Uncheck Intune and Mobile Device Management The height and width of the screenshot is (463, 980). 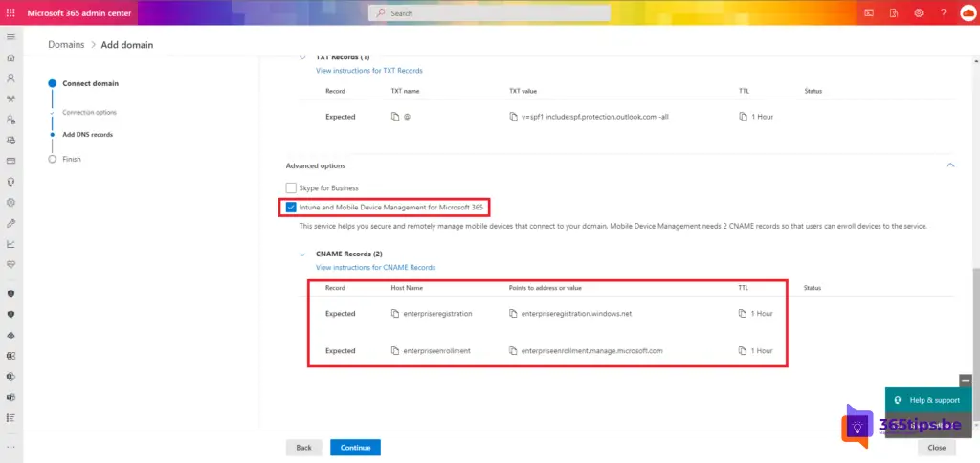292,207
